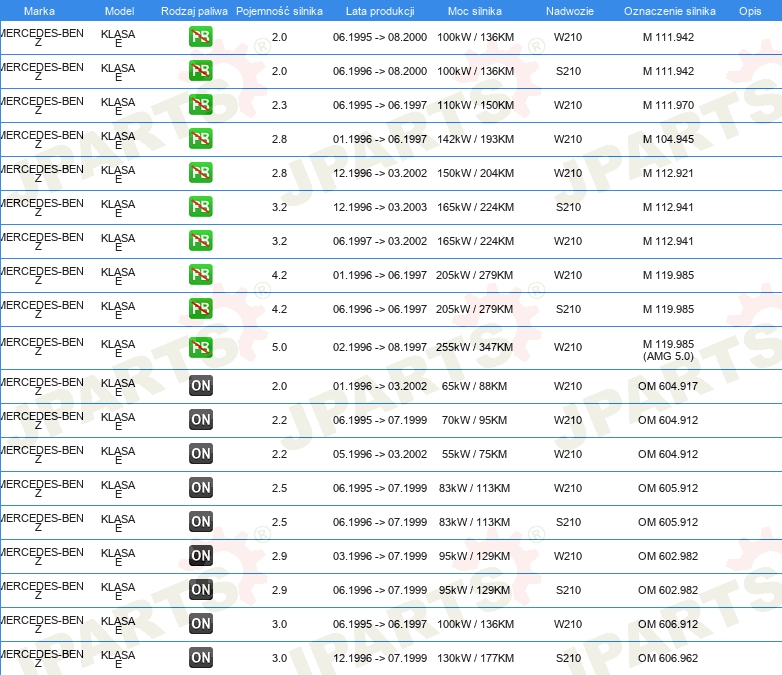Click the date range 12.1996 -> 07.1999
Image resolution: width=782 pixels, height=675 pixels.
tap(380, 658)
